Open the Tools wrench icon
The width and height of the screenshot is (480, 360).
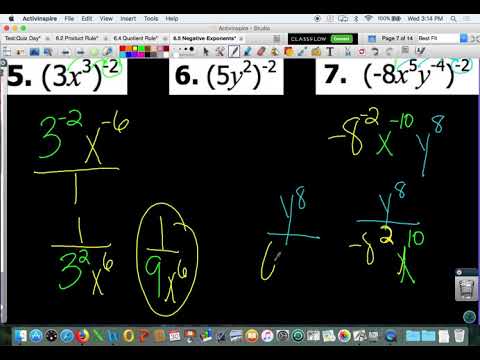click(220, 52)
